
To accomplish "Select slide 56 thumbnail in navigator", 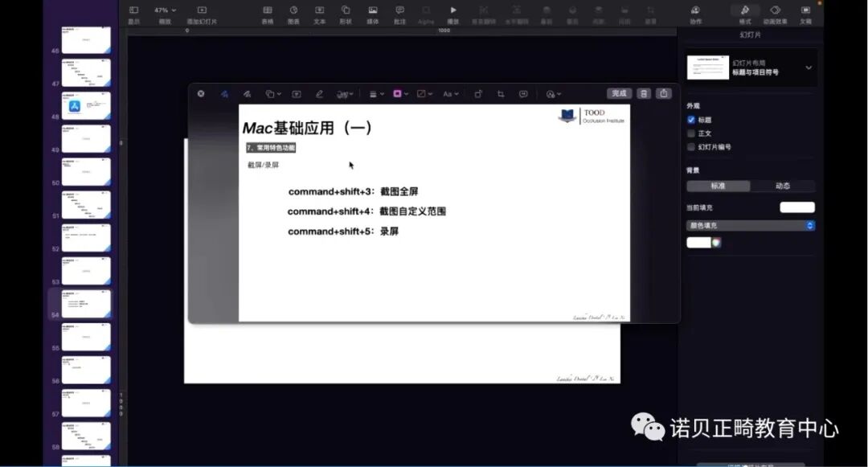I will [86, 371].
